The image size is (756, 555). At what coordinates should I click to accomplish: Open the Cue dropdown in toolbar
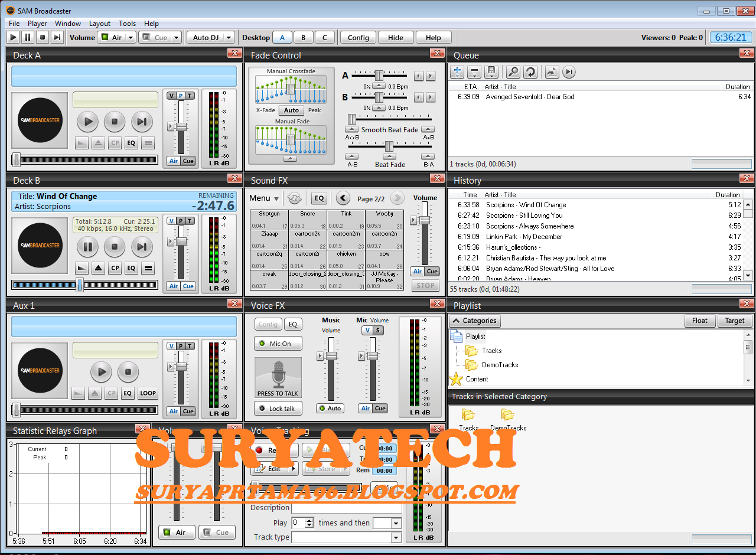click(176, 37)
